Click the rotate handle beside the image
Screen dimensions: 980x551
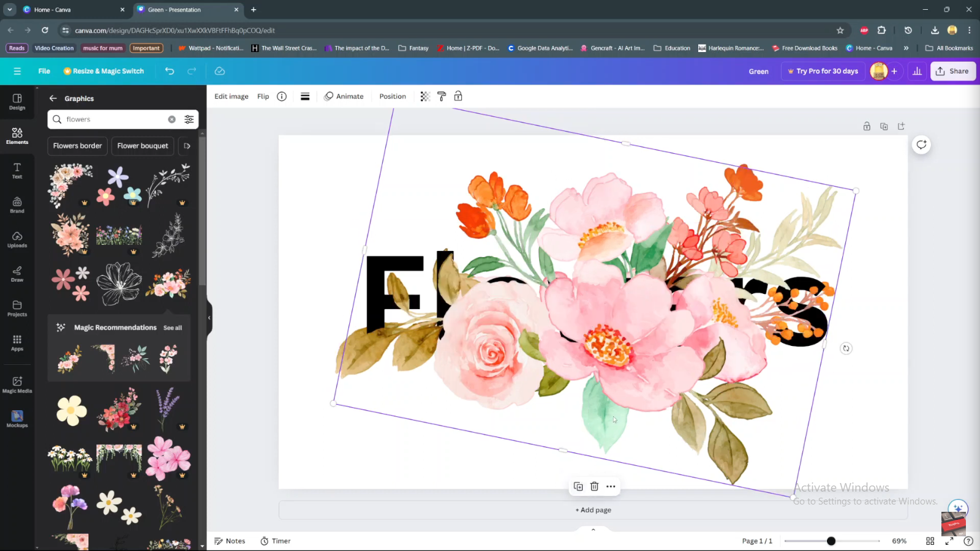coord(846,348)
